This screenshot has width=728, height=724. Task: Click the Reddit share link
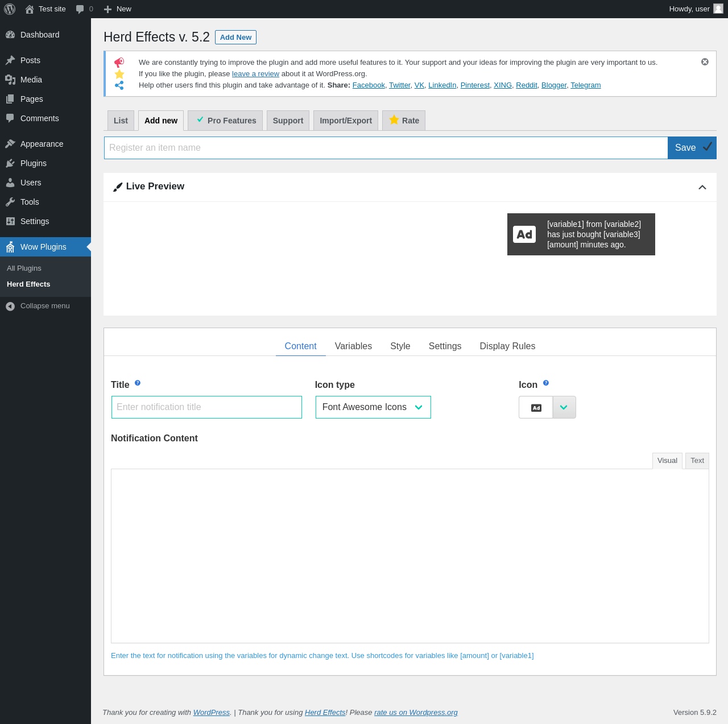click(x=526, y=85)
